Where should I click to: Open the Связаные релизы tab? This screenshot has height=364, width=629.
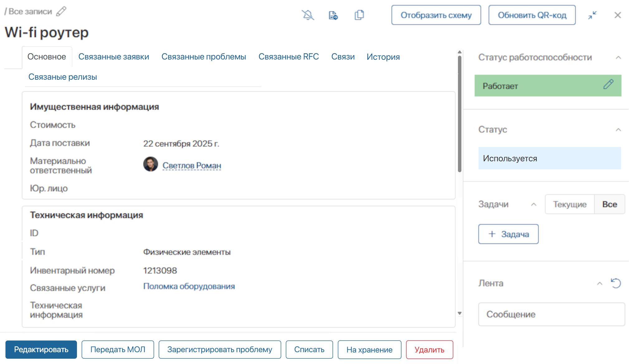click(x=63, y=77)
